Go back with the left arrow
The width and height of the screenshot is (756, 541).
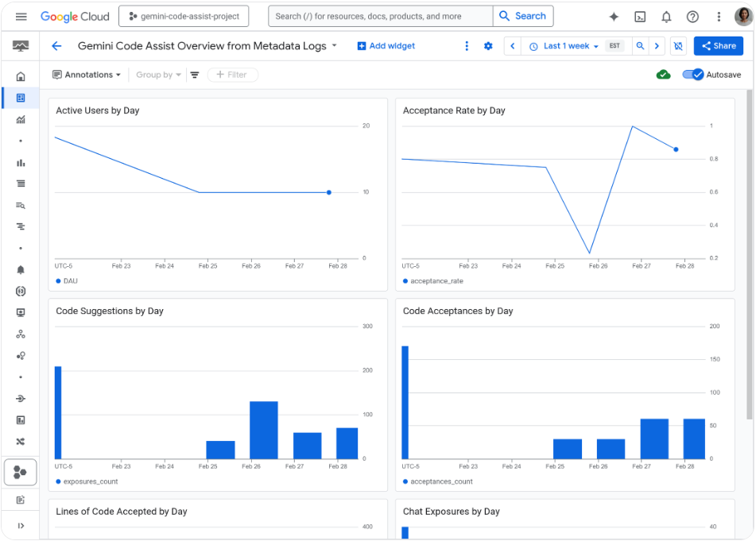pos(56,46)
